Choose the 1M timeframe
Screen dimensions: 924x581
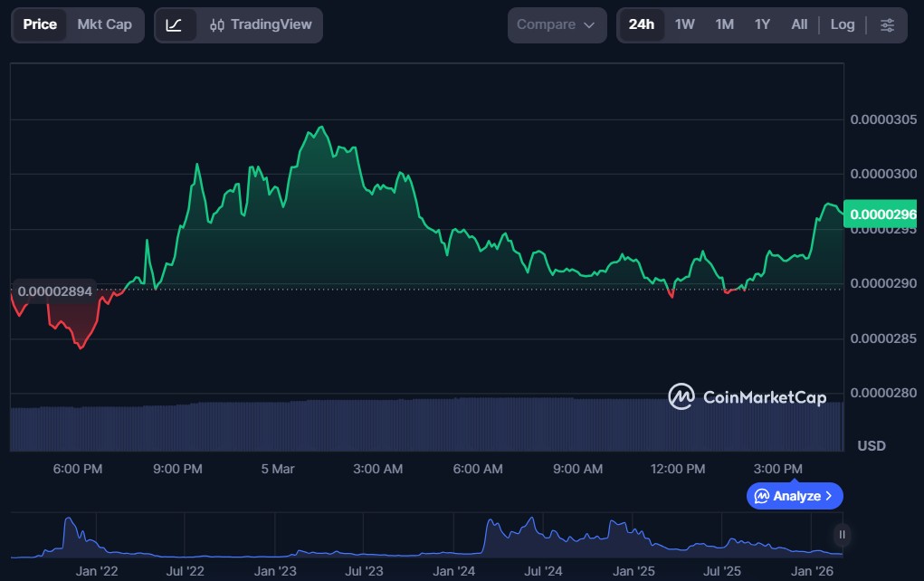(x=724, y=25)
